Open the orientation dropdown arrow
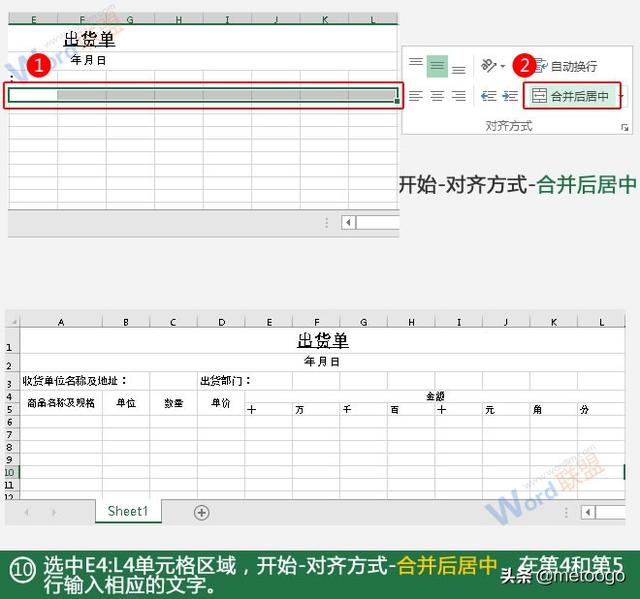Viewport: 640px width, 599px height. (x=502, y=66)
